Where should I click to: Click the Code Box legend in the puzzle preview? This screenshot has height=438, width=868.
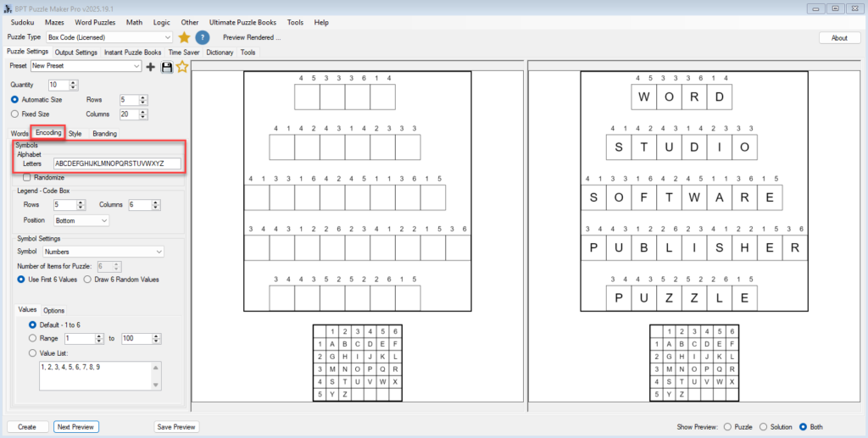click(358, 363)
